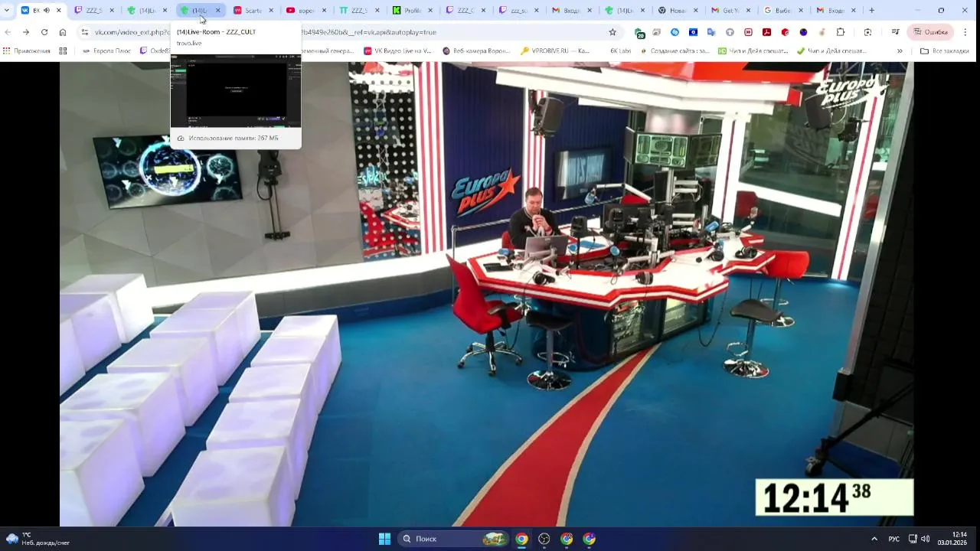This screenshot has height=551, width=980.
Task: Open volume control in system tray
Action: (925, 539)
